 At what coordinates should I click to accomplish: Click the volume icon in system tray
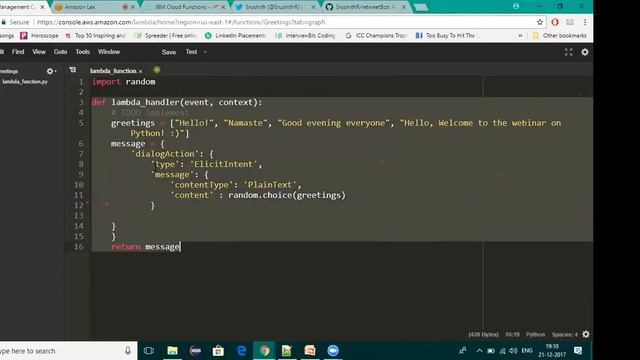coord(513,351)
